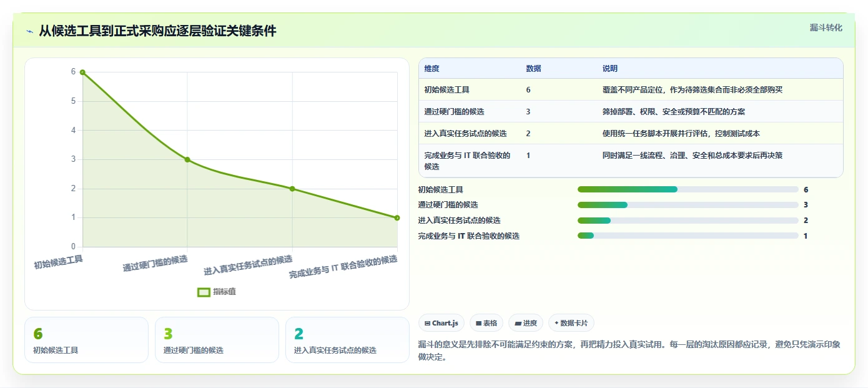Open the stat card showing 2 进入真实任务试点的候选

[x=347, y=340]
